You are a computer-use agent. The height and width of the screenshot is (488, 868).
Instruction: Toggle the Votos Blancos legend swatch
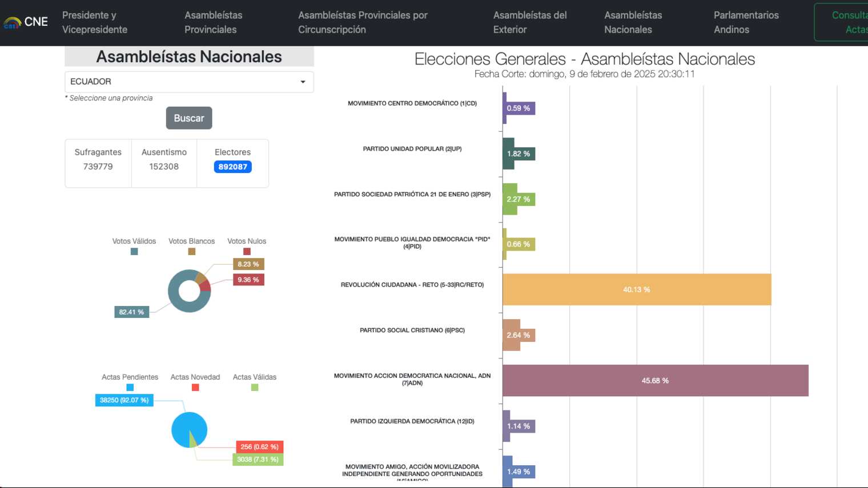192,251
